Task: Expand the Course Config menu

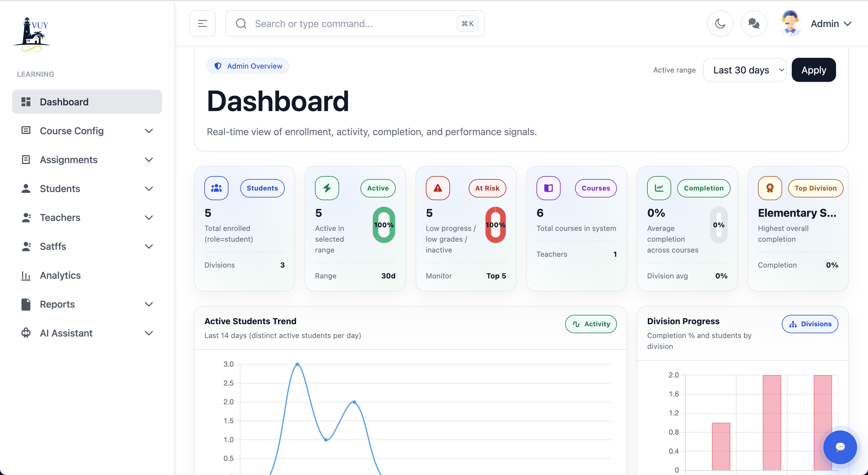Action: pyautogui.click(x=87, y=131)
